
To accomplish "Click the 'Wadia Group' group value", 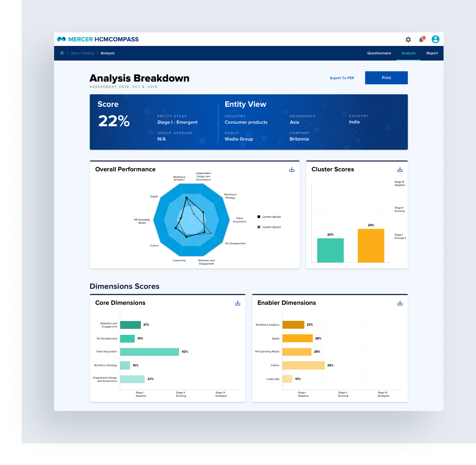I will pyautogui.click(x=239, y=139).
